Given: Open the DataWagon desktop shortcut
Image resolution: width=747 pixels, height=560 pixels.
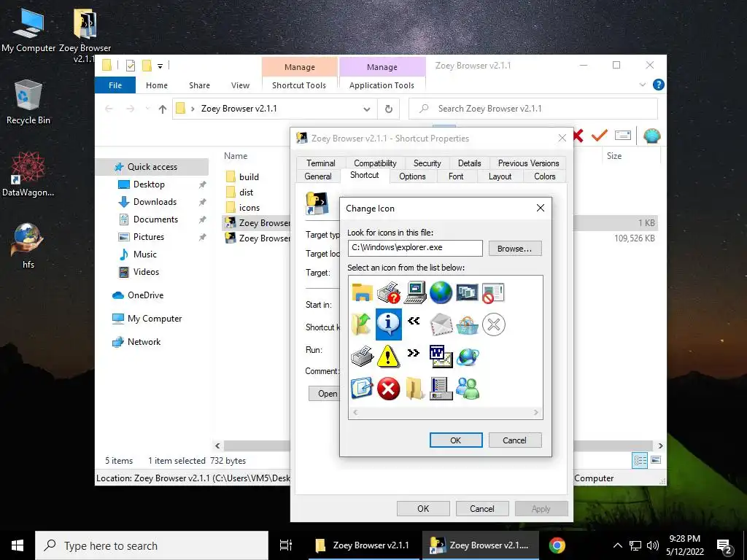Looking at the screenshot, I should pyautogui.click(x=28, y=174).
